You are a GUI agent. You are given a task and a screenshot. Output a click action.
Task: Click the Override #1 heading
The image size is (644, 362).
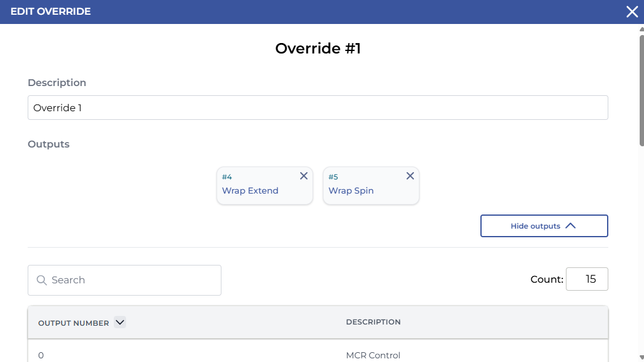(317, 49)
